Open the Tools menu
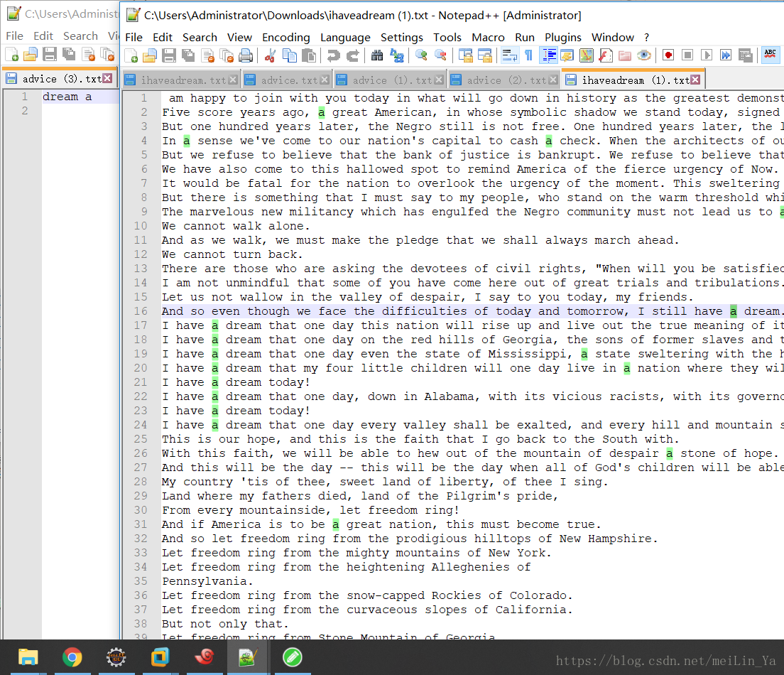784x675 pixels. tap(447, 38)
